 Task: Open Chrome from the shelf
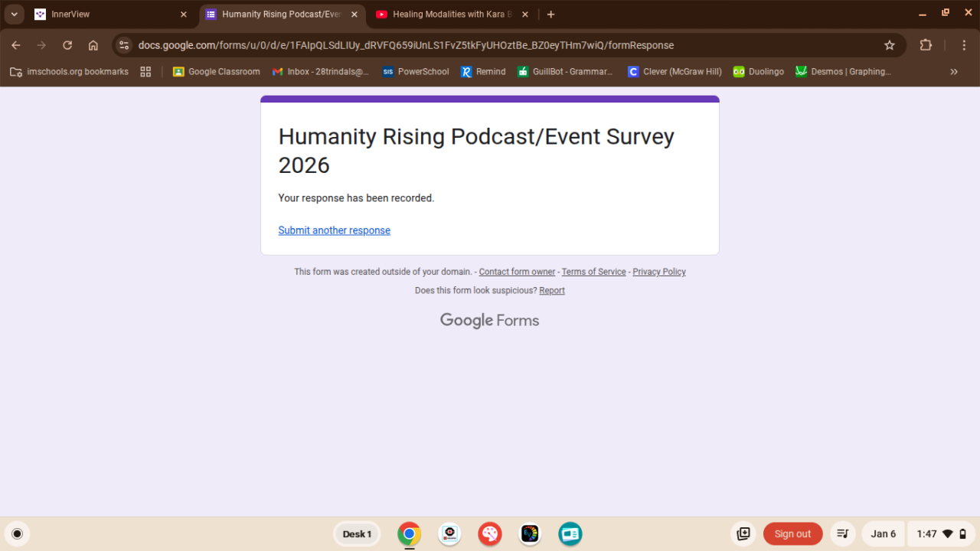410,534
